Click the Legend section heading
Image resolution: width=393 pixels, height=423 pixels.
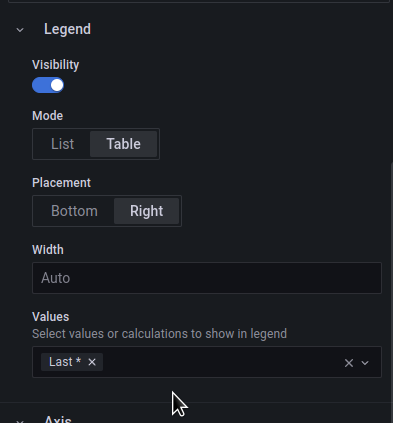click(x=67, y=29)
